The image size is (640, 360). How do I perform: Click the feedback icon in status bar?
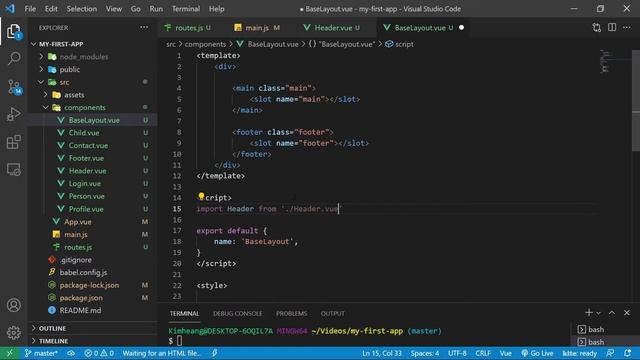pos(610,353)
